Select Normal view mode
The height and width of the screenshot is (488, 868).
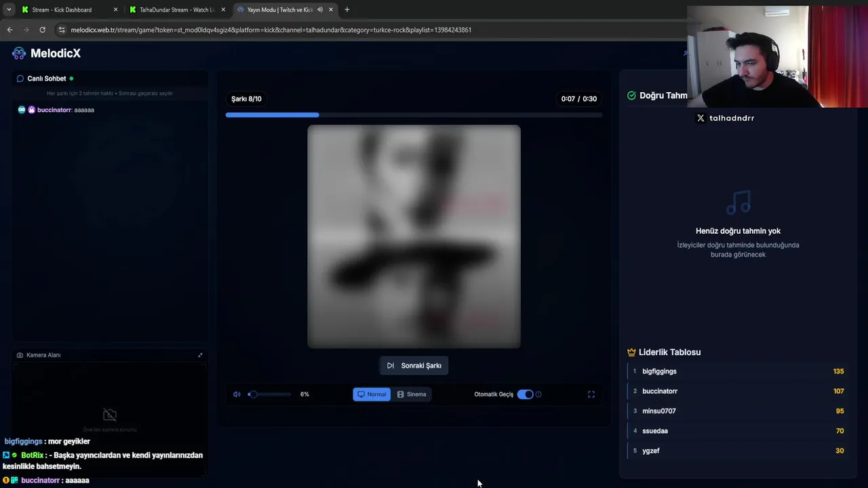pyautogui.click(x=372, y=394)
